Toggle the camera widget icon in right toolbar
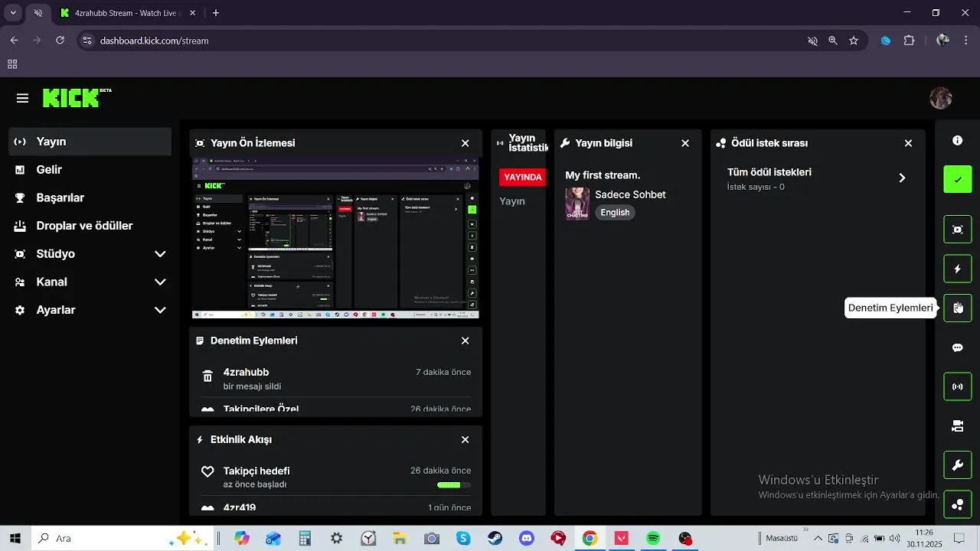The image size is (980, 551). 957,426
